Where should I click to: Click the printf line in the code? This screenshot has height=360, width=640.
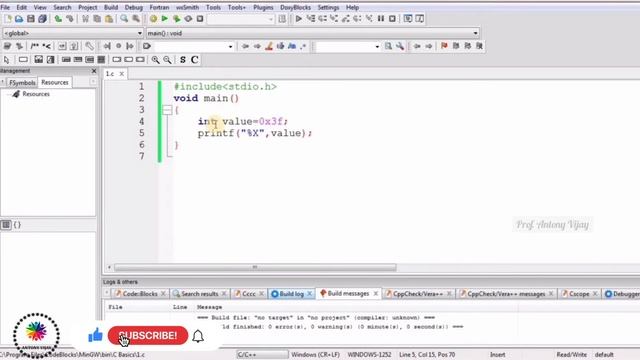(x=255, y=133)
